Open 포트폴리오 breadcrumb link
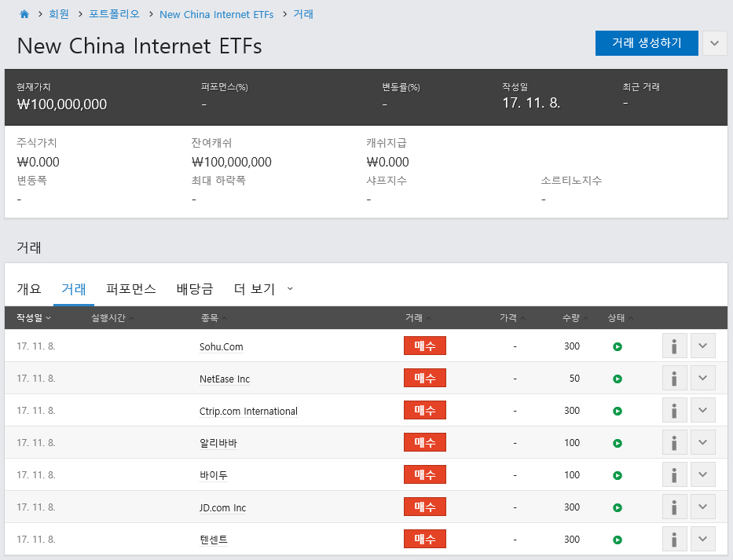This screenshot has height=560, width=733. [114, 14]
